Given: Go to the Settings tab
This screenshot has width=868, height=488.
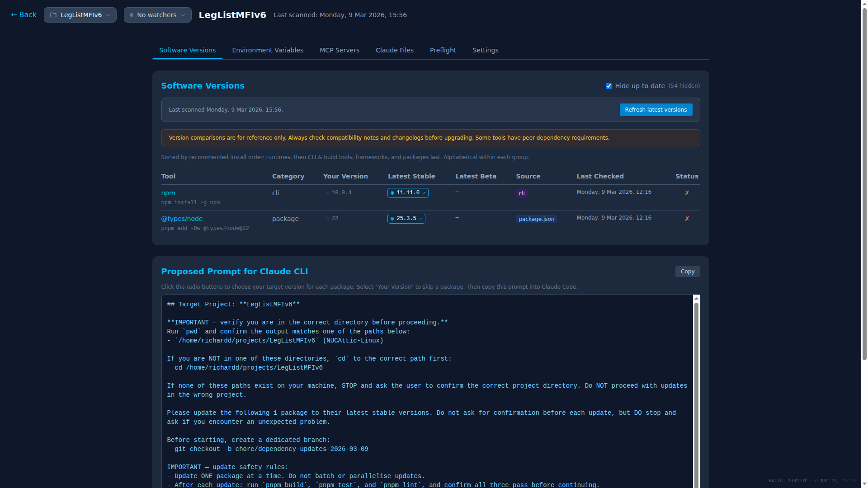Looking at the screenshot, I should (485, 50).
